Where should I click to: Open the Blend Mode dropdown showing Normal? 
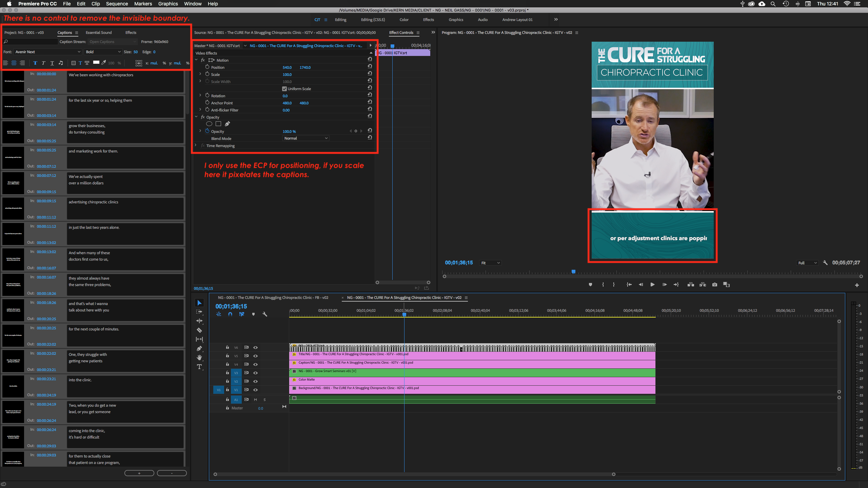point(305,138)
